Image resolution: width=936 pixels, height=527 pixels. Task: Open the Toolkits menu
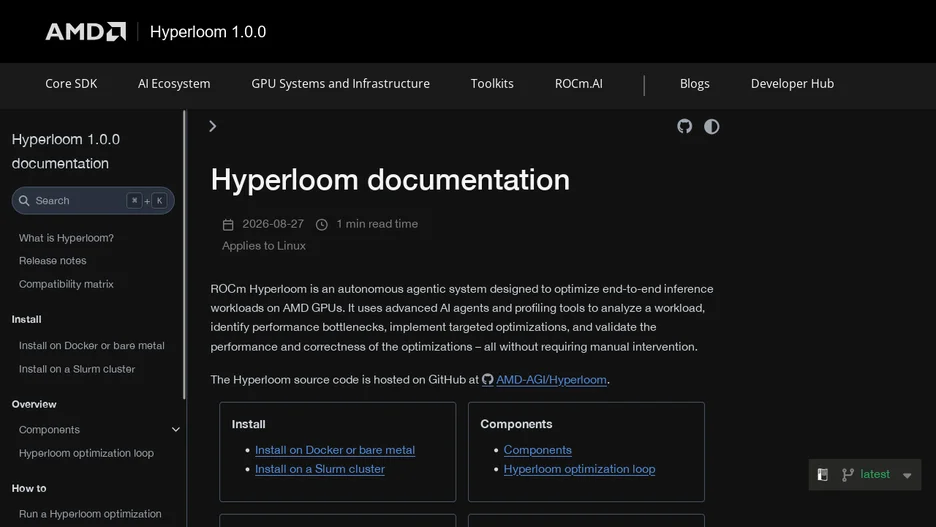tap(492, 84)
